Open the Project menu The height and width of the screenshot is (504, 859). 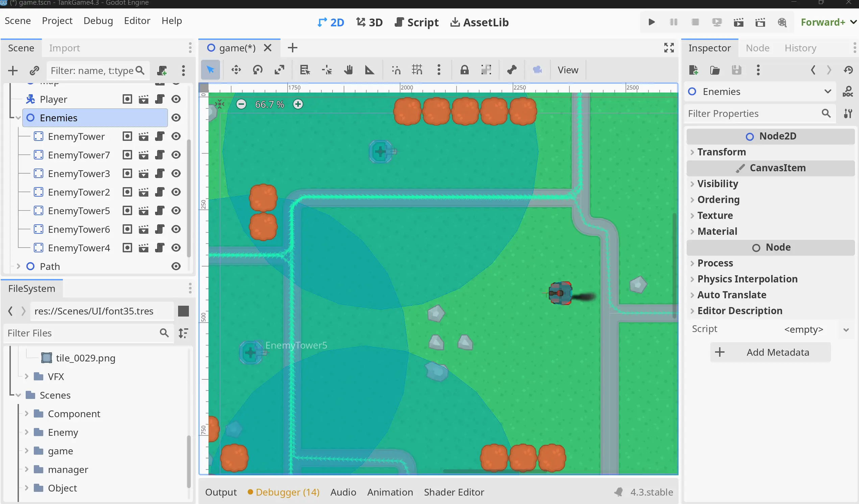(x=57, y=21)
